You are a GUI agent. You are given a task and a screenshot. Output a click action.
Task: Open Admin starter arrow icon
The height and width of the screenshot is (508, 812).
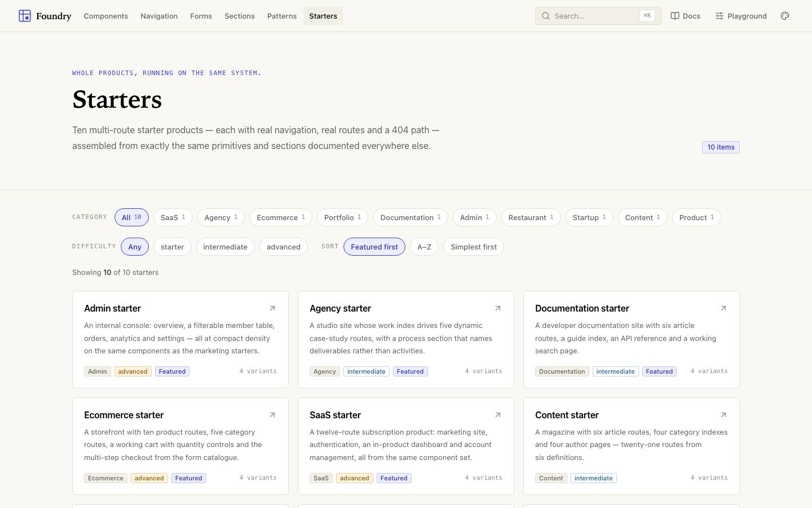tap(272, 308)
